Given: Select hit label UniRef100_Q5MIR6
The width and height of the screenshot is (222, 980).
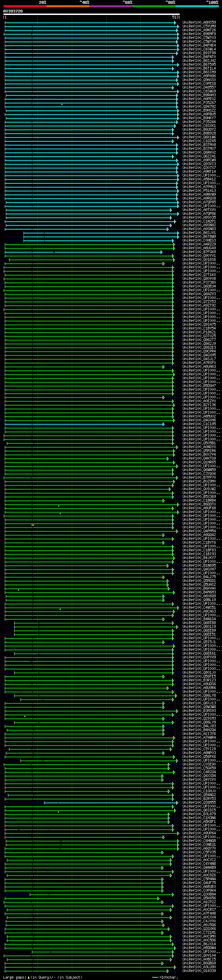Looking at the screenshot, I should [x=199, y=451].
